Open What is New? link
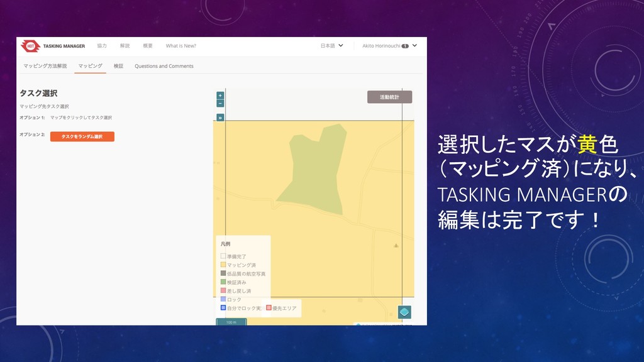The height and width of the screenshot is (362, 644). coord(180,45)
